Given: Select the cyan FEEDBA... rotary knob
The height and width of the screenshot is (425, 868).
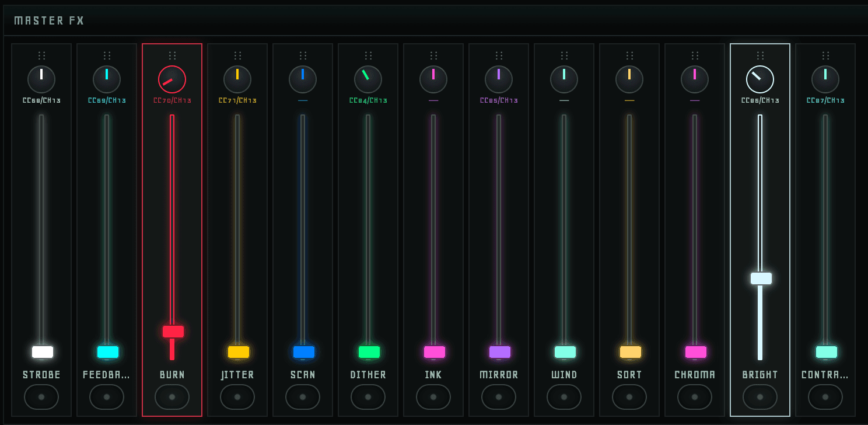Looking at the screenshot, I should tap(107, 79).
